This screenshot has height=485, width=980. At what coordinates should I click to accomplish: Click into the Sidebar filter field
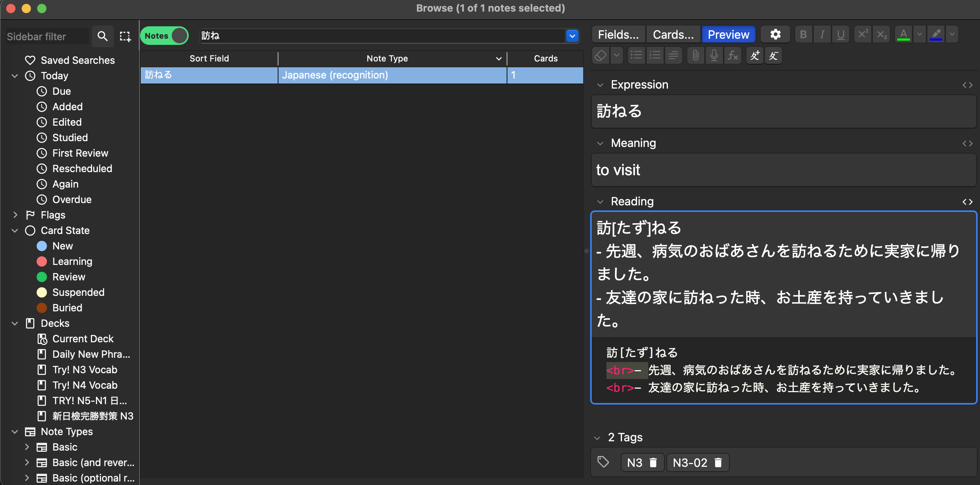[46, 36]
